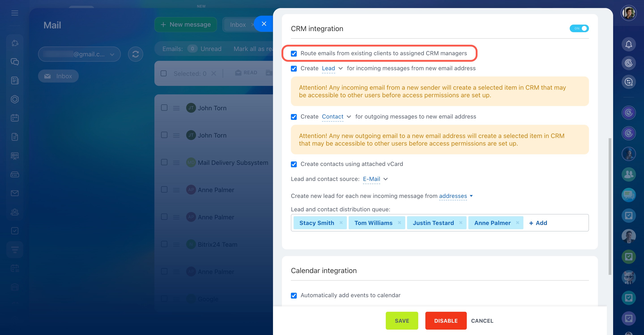
Task: Select the Inbox folder in left panel
Action: pyautogui.click(x=58, y=76)
